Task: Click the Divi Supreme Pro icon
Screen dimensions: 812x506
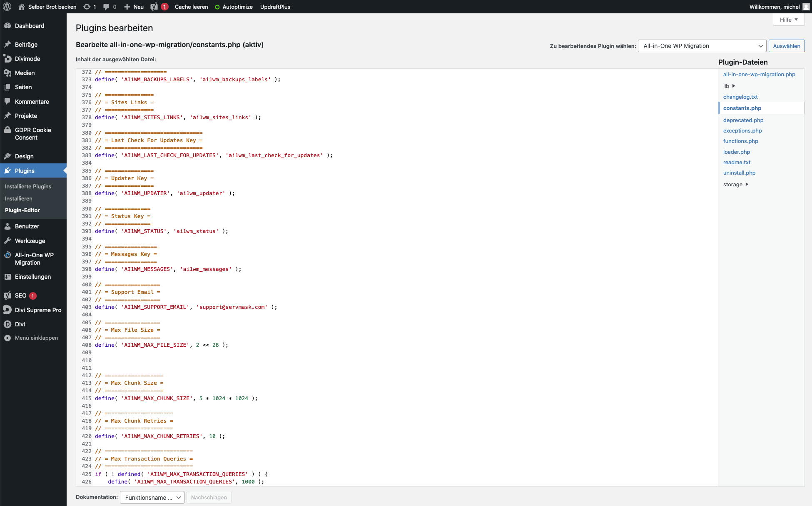Action: pyautogui.click(x=7, y=310)
